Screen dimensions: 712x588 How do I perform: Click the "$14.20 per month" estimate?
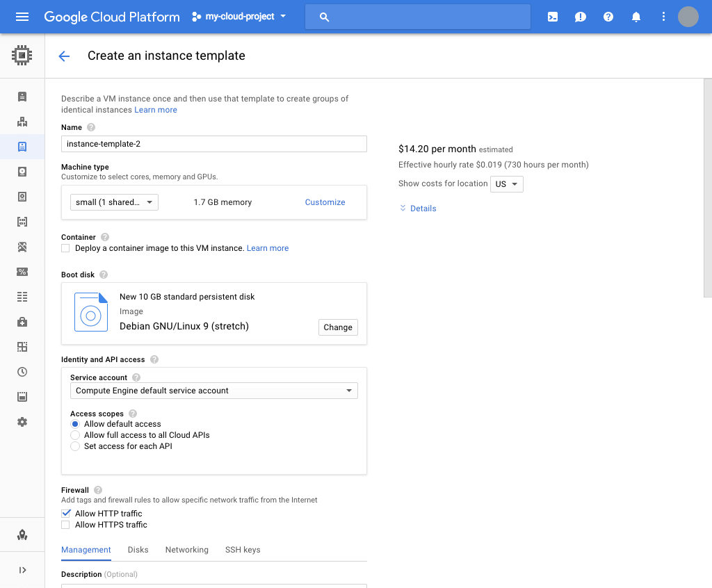(x=437, y=149)
